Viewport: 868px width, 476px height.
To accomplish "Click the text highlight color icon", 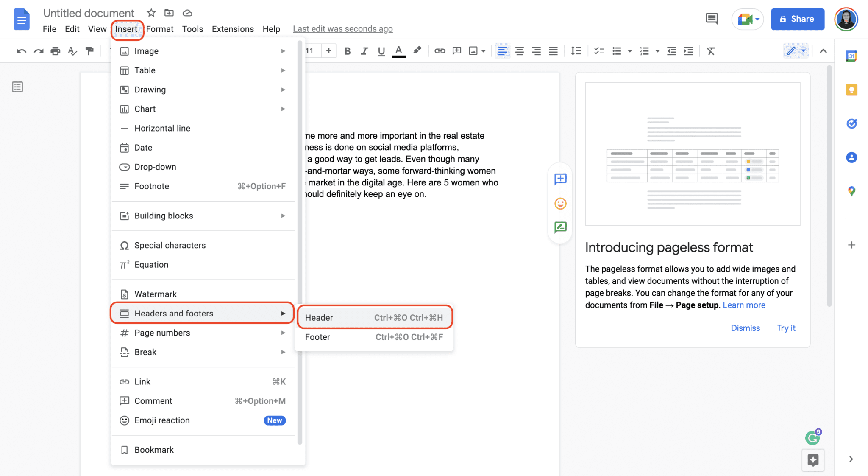I will click(x=417, y=50).
